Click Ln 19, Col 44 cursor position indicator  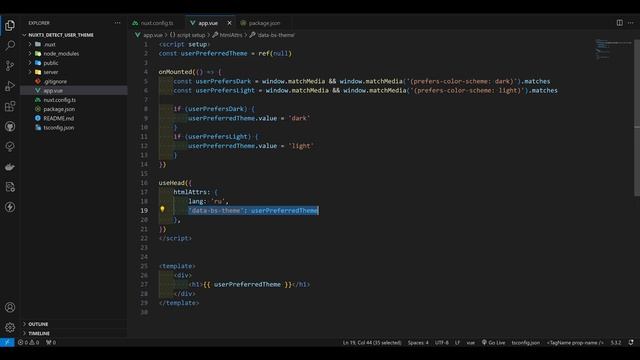[x=372, y=342]
